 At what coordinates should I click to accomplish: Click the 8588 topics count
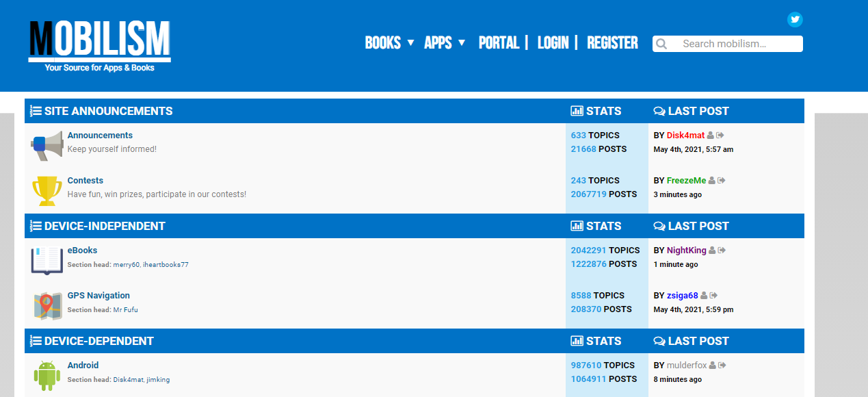[581, 296]
